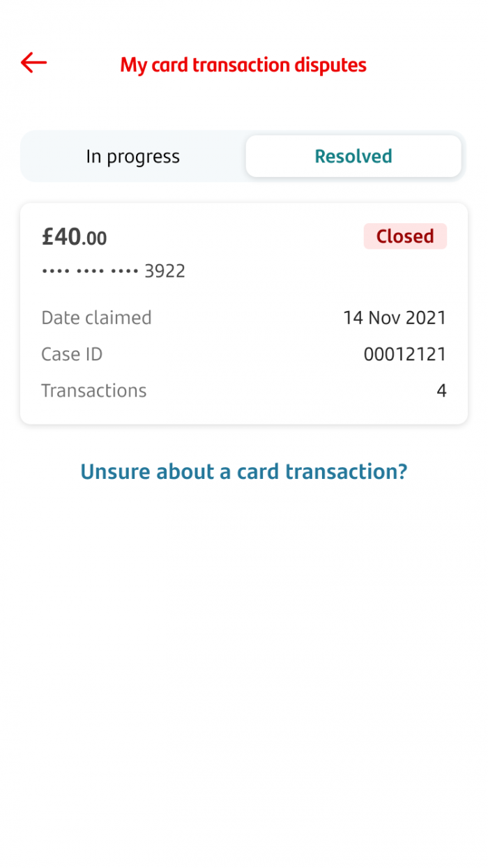The height and width of the screenshot is (868, 488).
Task: Select the date claimed 14 Nov 2021
Action: (395, 318)
